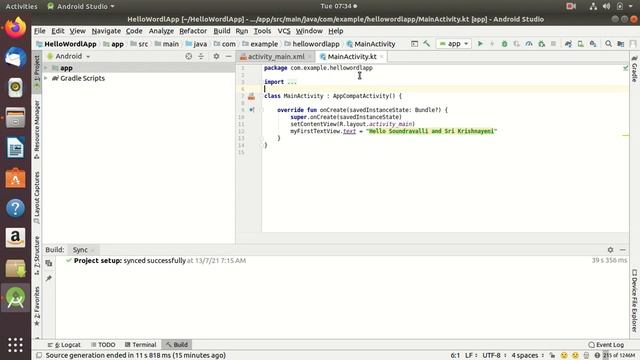The height and width of the screenshot is (360, 640).
Task: Expand the app module tree node
Action: coord(46,68)
